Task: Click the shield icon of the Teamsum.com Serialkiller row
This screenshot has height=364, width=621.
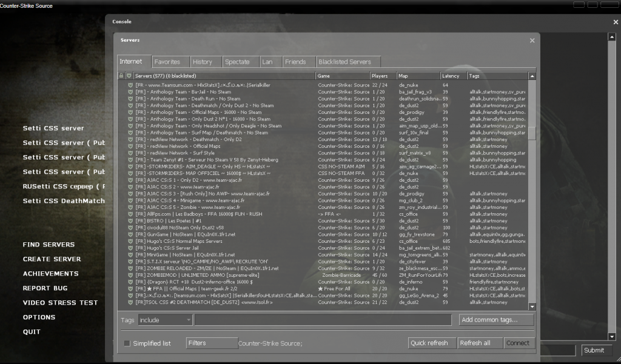Action: click(x=130, y=85)
